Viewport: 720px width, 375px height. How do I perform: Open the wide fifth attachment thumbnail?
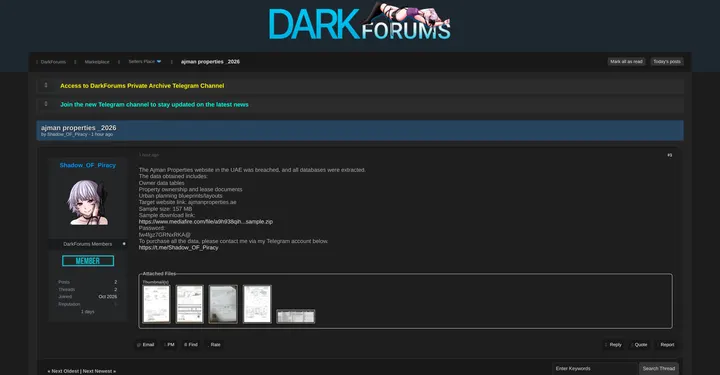tap(296, 316)
